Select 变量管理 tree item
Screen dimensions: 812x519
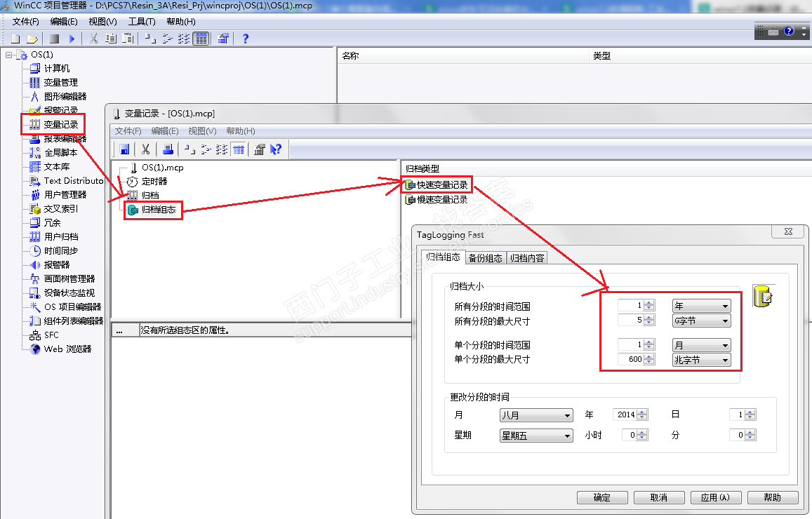coord(60,82)
